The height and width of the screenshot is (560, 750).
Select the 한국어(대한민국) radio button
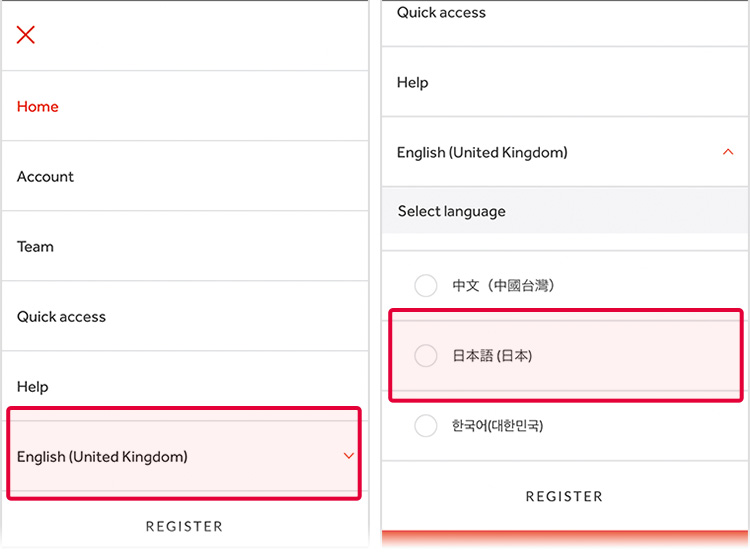pos(426,425)
